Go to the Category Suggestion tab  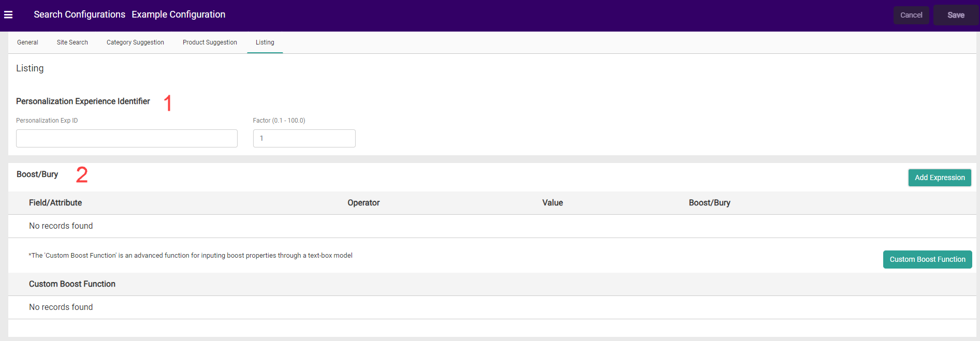pyautogui.click(x=135, y=42)
